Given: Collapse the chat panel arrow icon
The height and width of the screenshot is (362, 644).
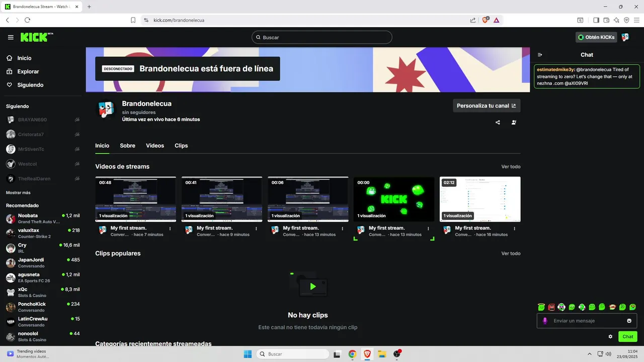Looking at the screenshot, I should (x=540, y=55).
